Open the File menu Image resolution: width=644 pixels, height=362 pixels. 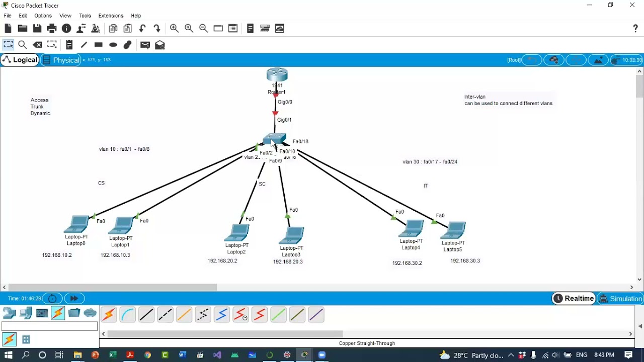(x=8, y=16)
